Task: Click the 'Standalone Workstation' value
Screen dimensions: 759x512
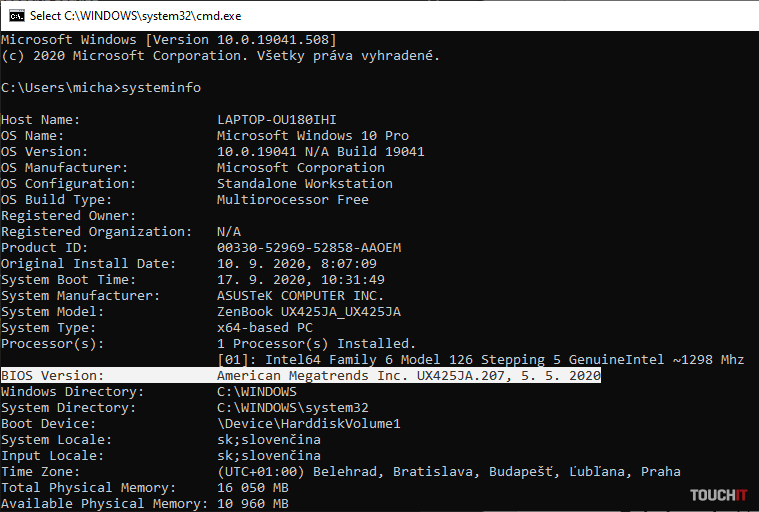Action: (x=305, y=183)
